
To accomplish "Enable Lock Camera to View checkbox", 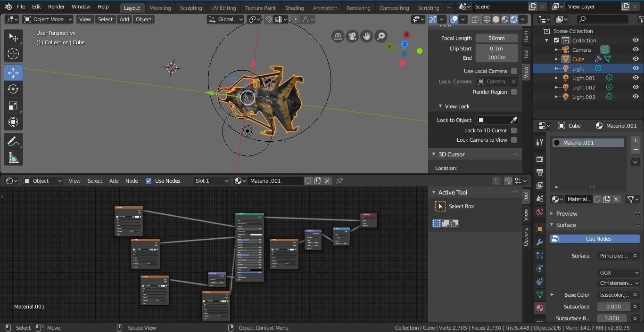I will pos(514,140).
